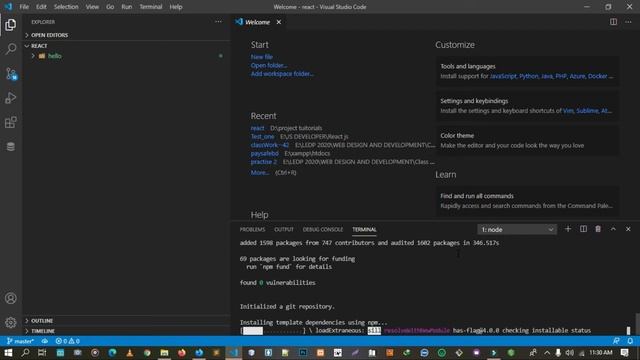The height and width of the screenshot is (360, 640).
Task: Open the Terminal menu
Action: click(x=151, y=7)
